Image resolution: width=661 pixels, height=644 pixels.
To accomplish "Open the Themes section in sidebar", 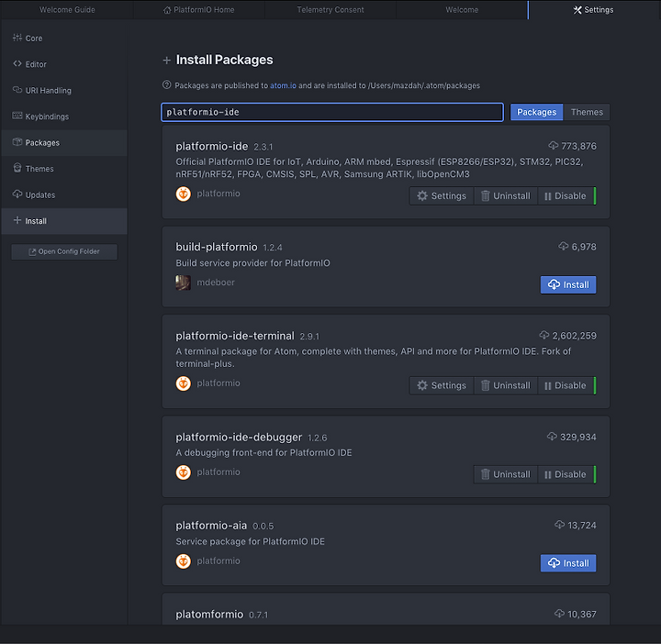I will (x=64, y=169).
